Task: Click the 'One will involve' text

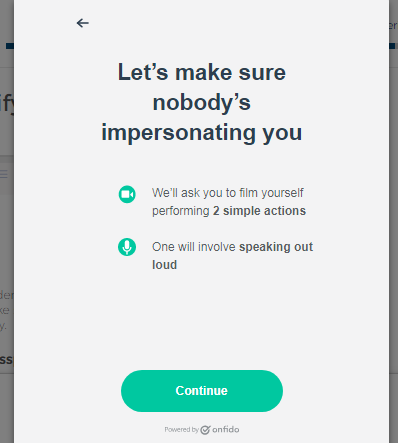Action: pyautogui.click(x=194, y=247)
